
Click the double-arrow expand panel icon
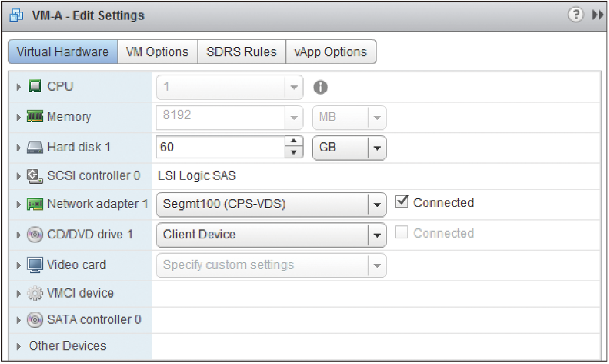[x=598, y=15]
